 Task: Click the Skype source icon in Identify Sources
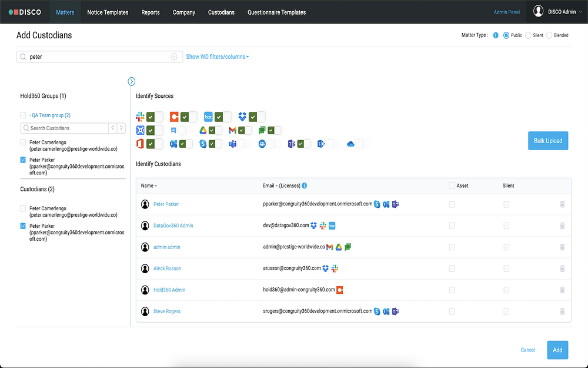203,144
